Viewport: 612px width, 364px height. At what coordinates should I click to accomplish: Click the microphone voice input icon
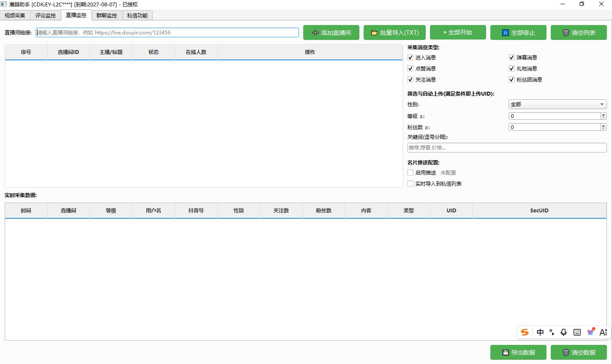[564, 332]
